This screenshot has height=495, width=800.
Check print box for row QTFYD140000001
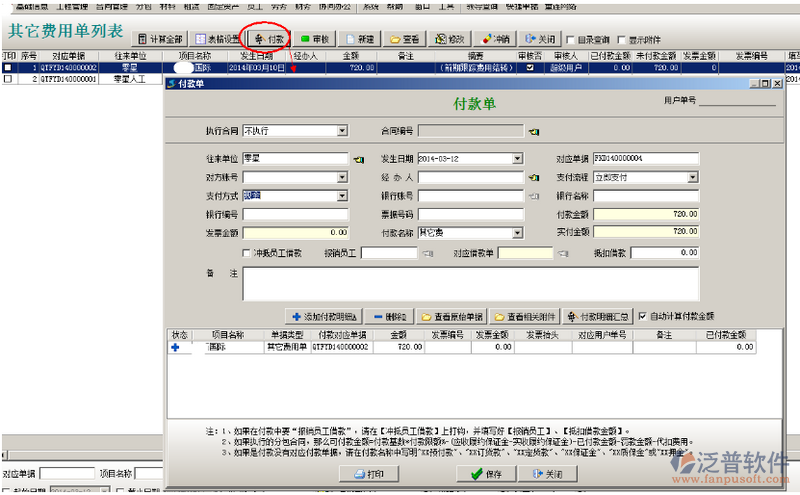point(8,79)
